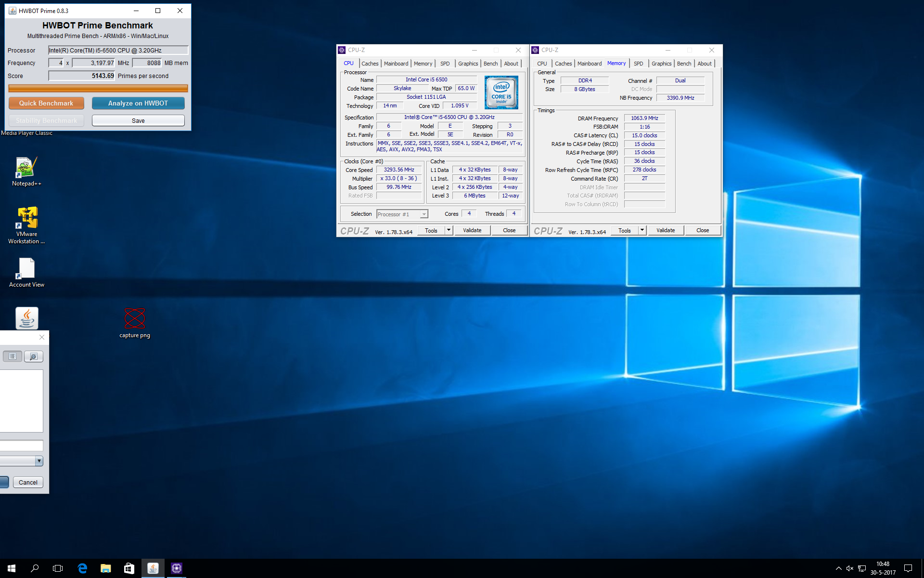Click Validate in the left CPU-Z window
This screenshot has width=924, height=578.
pos(472,230)
